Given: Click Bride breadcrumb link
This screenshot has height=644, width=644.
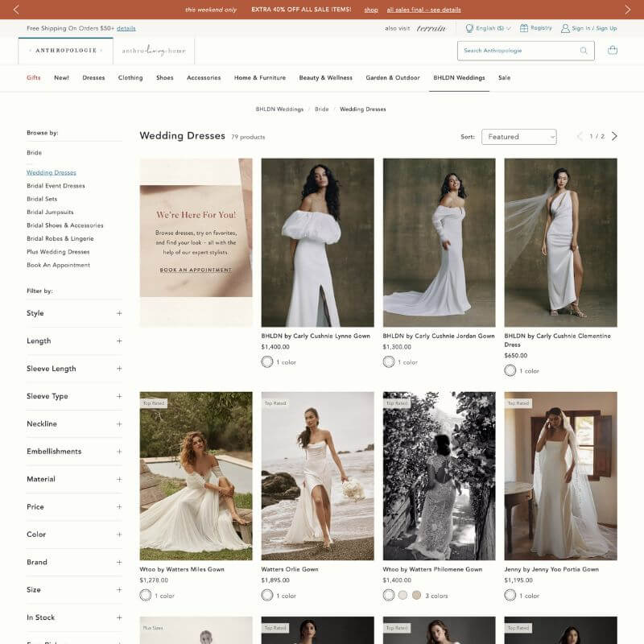Looking at the screenshot, I should 321,109.
